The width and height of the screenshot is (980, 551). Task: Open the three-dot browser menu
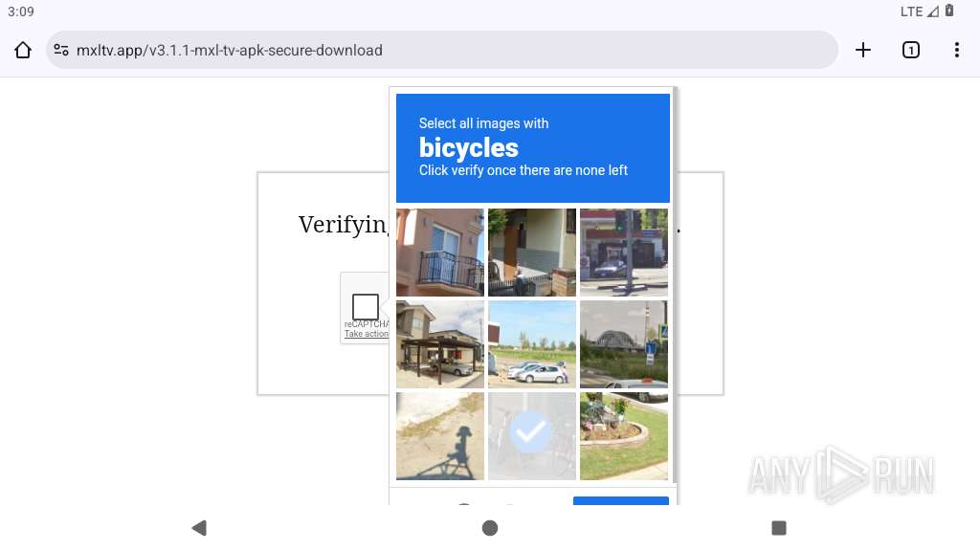tap(957, 50)
